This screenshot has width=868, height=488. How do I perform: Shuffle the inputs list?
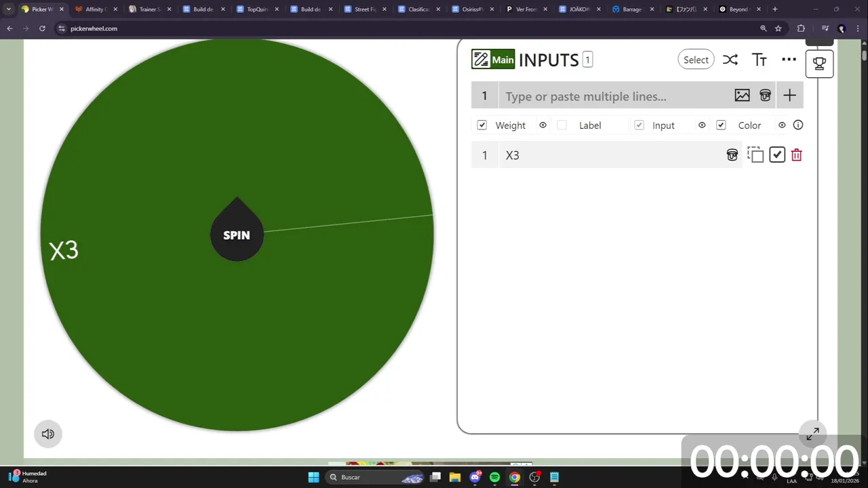[730, 60]
